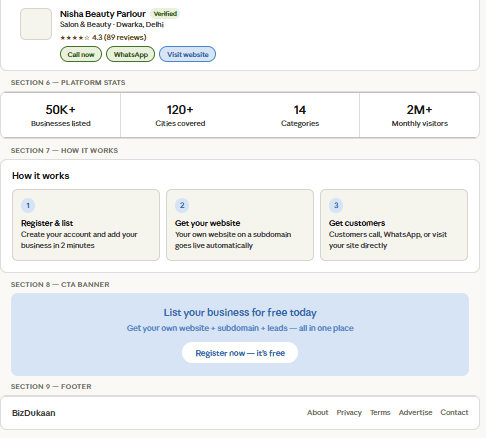Click Salon & Beauty · Dwarka, Delhi text
Screen dimensions: 486x438
(112, 25)
